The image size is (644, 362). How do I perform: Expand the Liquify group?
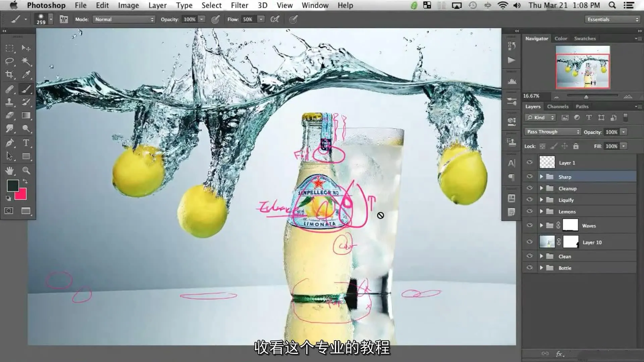tap(541, 200)
